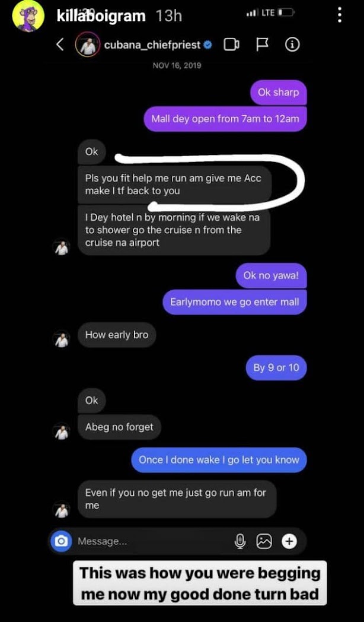The height and width of the screenshot is (622, 364).
Task: Select the 'How early bro' message
Action: pos(117,335)
